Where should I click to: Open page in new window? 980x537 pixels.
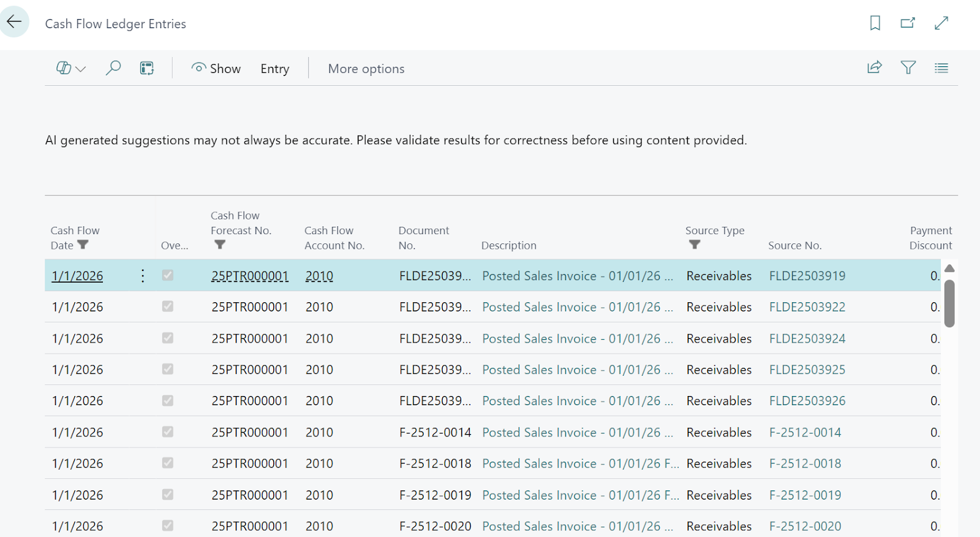coord(908,23)
